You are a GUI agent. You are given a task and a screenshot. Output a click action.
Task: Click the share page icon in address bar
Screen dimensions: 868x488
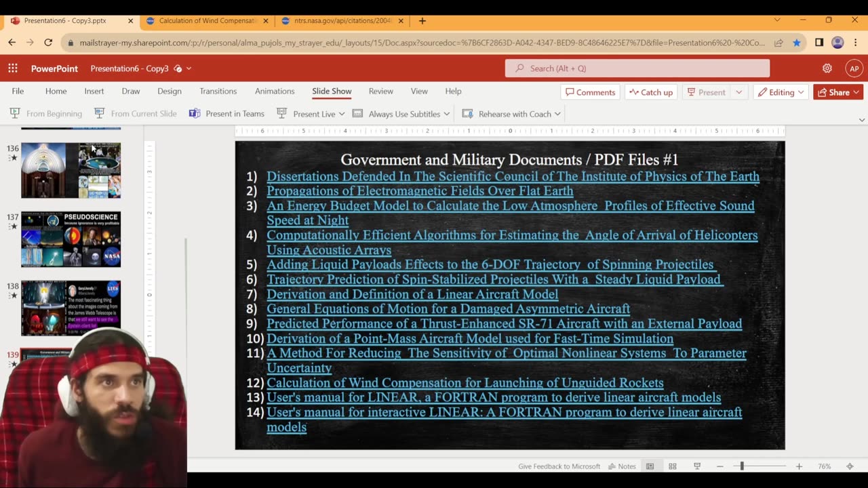point(780,42)
